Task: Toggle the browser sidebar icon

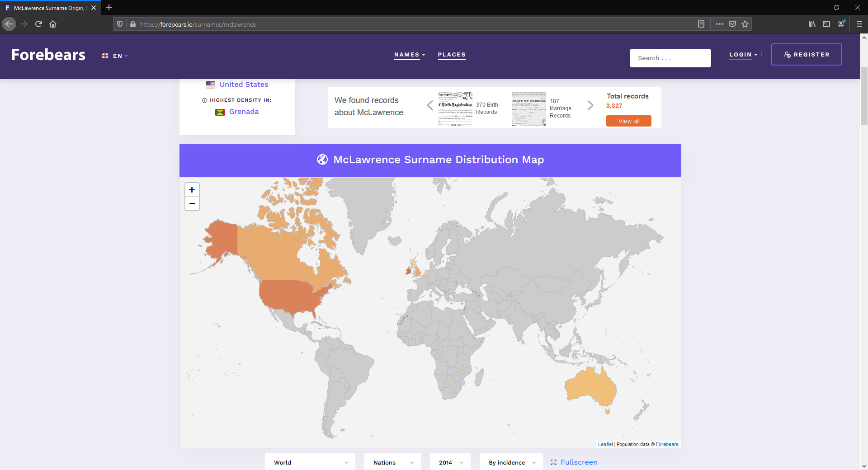Action: pyautogui.click(x=826, y=24)
